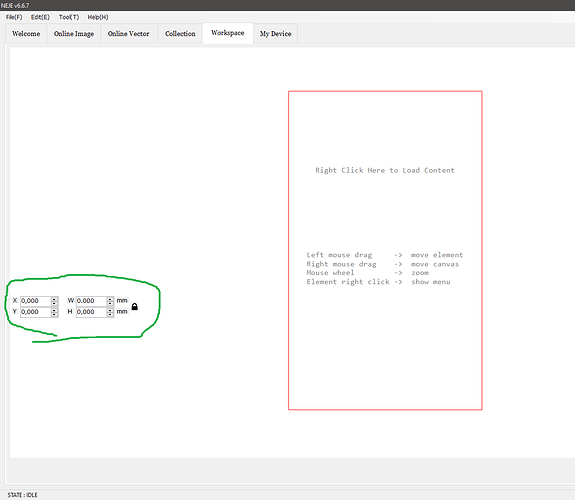
Task: Increase the Y position value
Action: coord(54,310)
